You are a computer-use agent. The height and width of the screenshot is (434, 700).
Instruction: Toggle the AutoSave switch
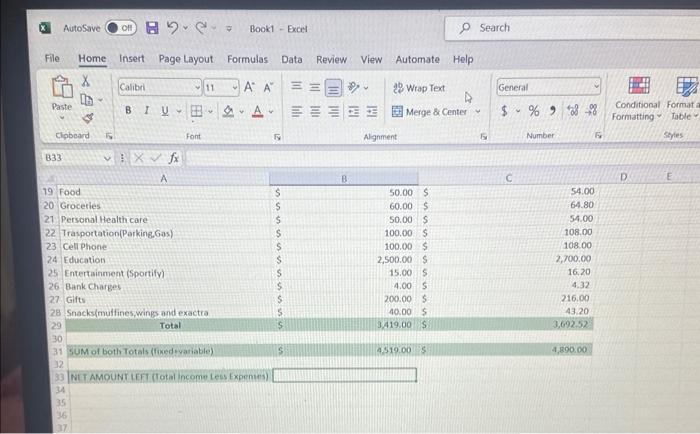tap(121, 28)
